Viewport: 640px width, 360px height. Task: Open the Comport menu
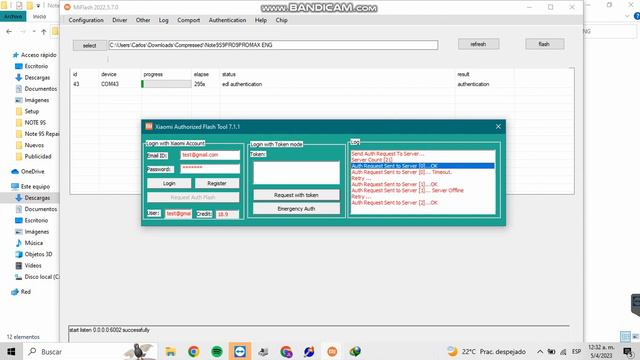click(x=189, y=20)
